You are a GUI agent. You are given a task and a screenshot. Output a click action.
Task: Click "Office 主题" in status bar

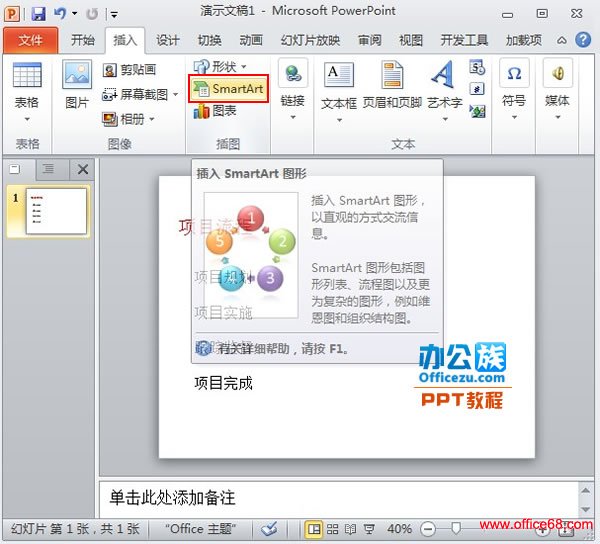click(x=200, y=529)
